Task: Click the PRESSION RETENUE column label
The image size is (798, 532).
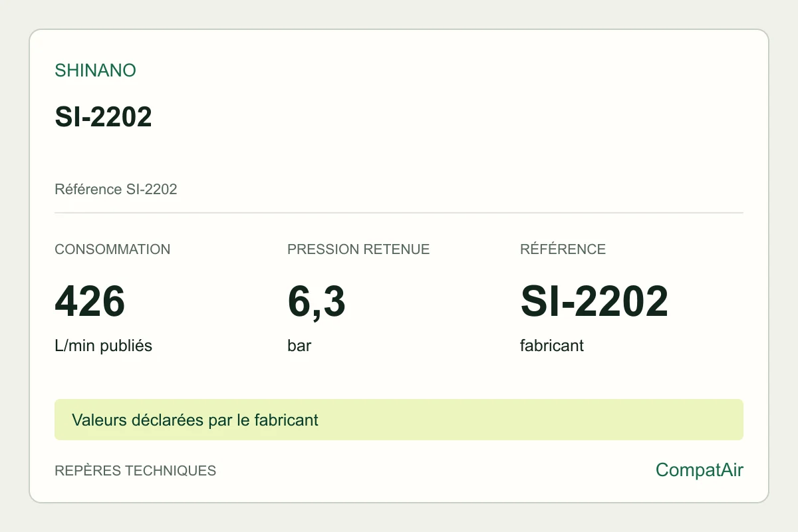Action: (358, 249)
